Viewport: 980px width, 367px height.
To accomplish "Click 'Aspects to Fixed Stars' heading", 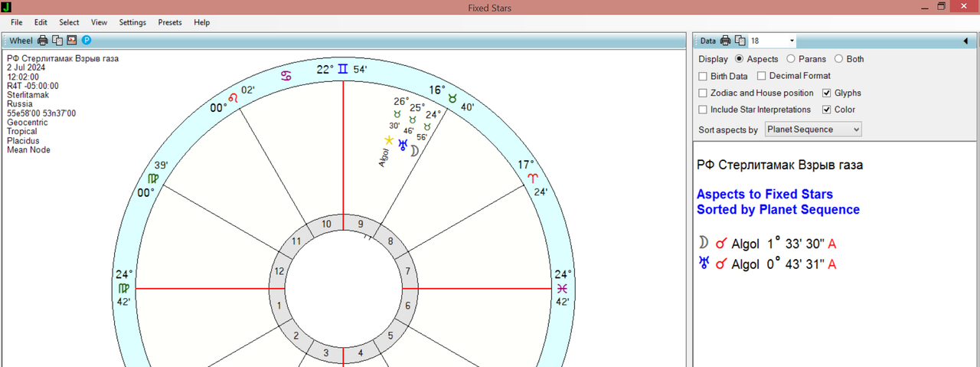I will (x=765, y=194).
